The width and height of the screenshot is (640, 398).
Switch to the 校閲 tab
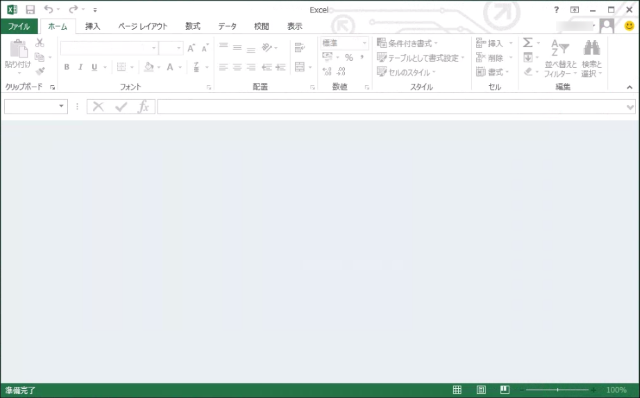(262, 27)
